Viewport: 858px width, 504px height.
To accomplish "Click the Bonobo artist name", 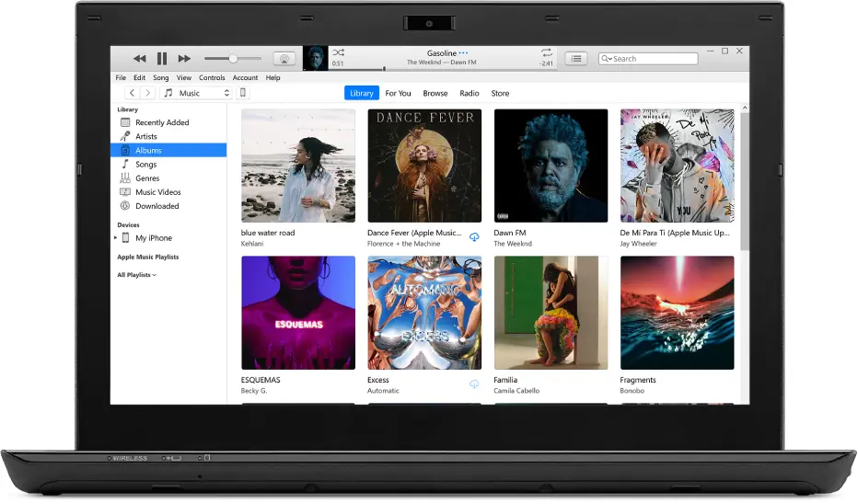I will (x=632, y=391).
